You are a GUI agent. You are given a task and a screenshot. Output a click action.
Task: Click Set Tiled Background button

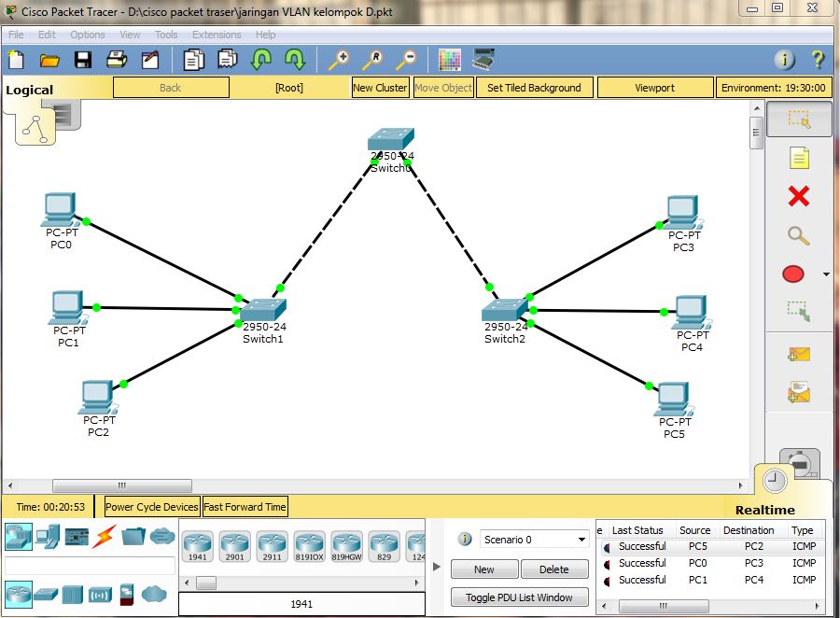coord(534,88)
